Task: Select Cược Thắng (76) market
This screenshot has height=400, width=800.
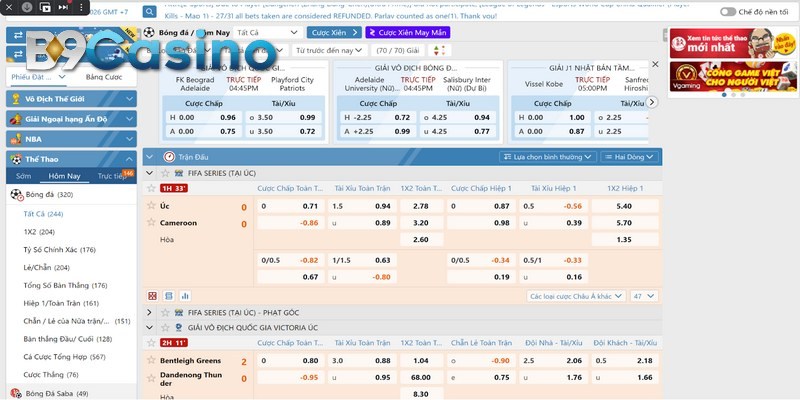Action: pyautogui.click(x=51, y=375)
